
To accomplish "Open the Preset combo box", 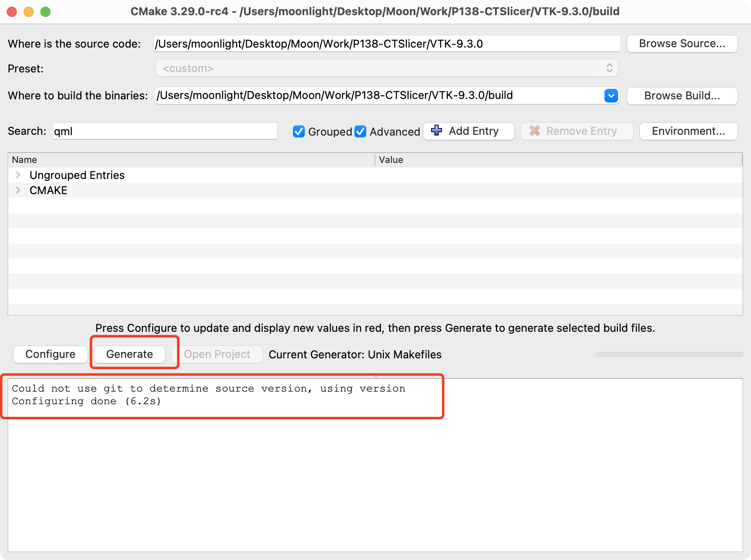I will [386, 68].
